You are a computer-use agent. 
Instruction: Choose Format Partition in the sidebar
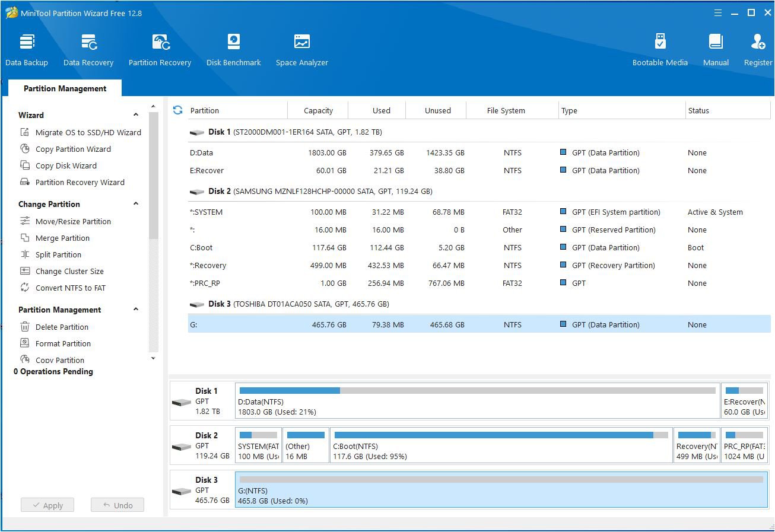(x=63, y=343)
